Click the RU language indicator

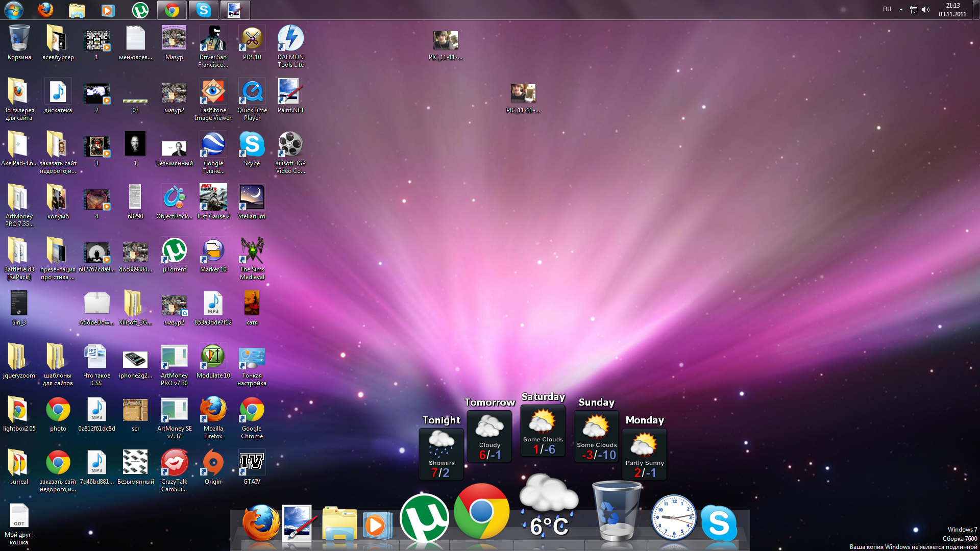click(x=887, y=9)
